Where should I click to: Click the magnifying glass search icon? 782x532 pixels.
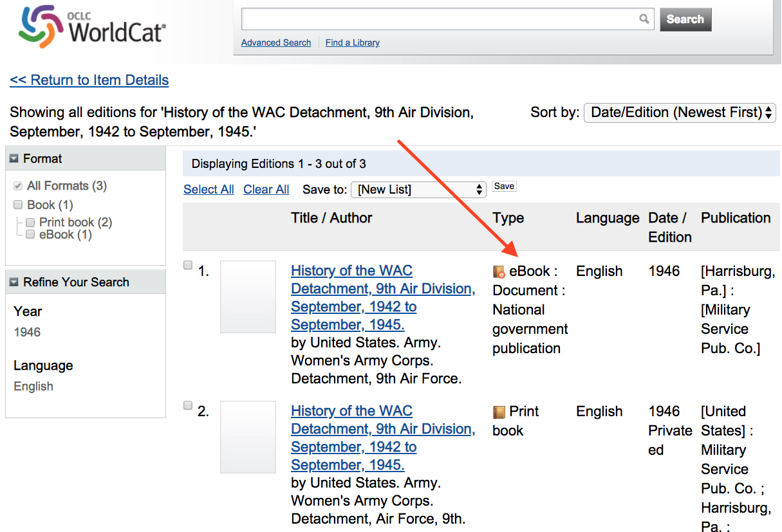(644, 19)
